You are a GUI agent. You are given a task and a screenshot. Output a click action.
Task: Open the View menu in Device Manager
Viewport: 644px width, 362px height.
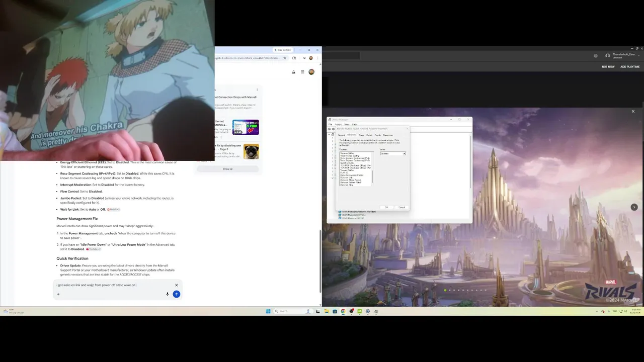(347, 124)
